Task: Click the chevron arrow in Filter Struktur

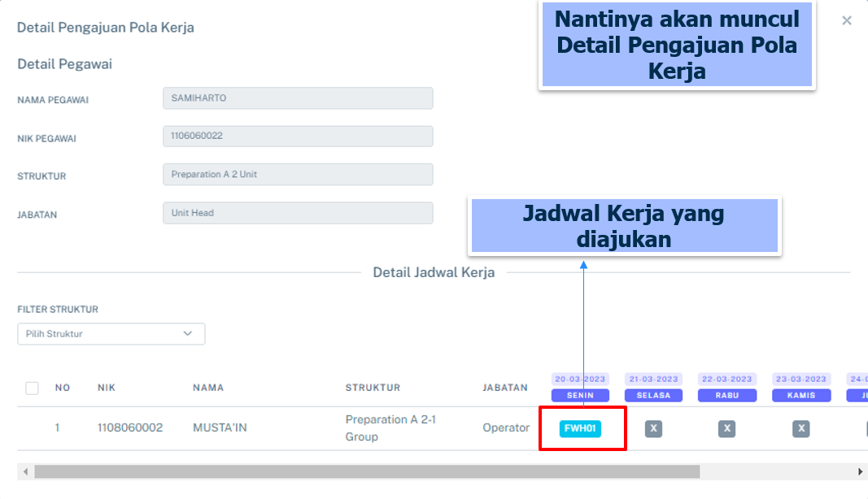Action: click(x=188, y=334)
